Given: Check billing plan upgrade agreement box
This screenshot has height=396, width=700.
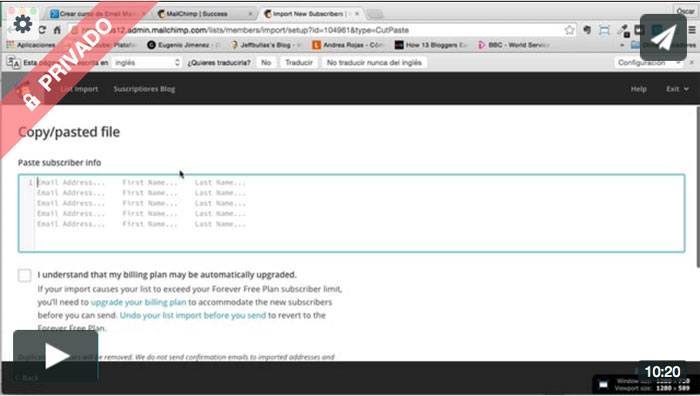Looking at the screenshot, I should pyautogui.click(x=25, y=275).
